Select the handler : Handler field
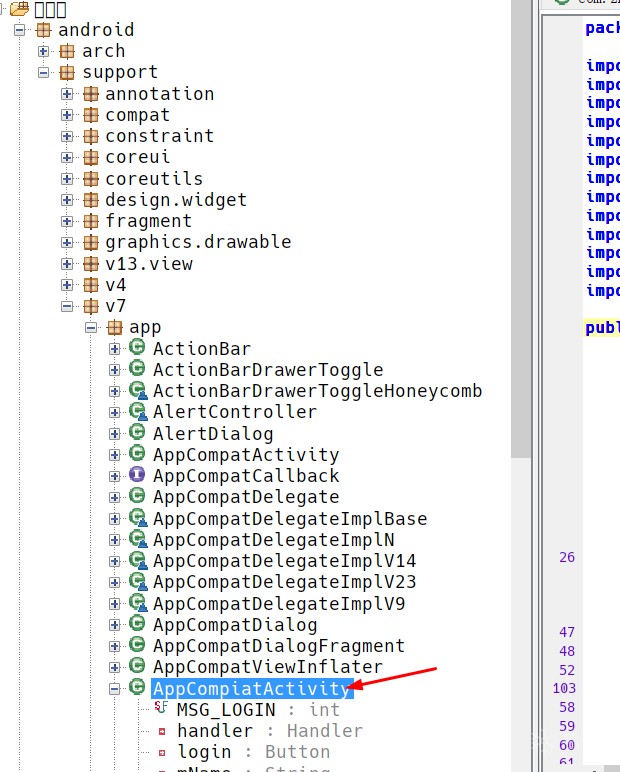The image size is (620, 772). 270,731
